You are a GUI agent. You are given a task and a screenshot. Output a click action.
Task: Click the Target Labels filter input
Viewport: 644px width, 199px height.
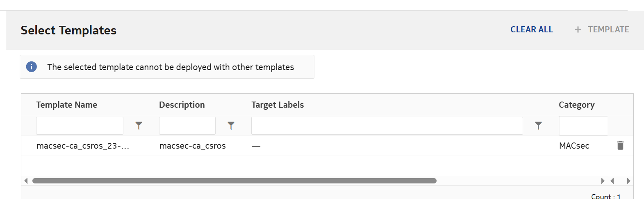coord(387,126)
